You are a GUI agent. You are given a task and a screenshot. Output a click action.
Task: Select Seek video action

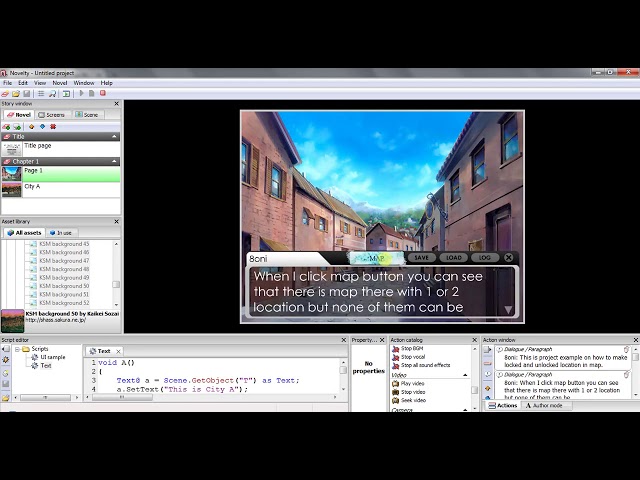(413, 400)
